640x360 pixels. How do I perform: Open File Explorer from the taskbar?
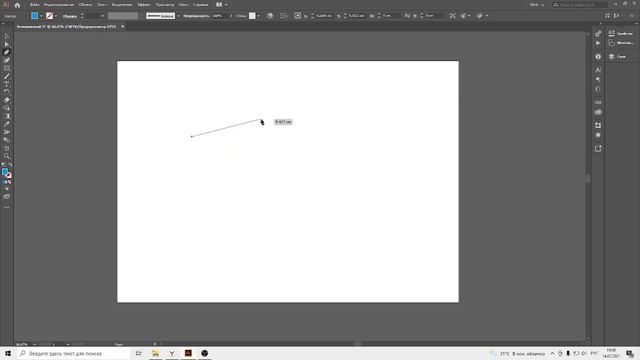[155, 353]
